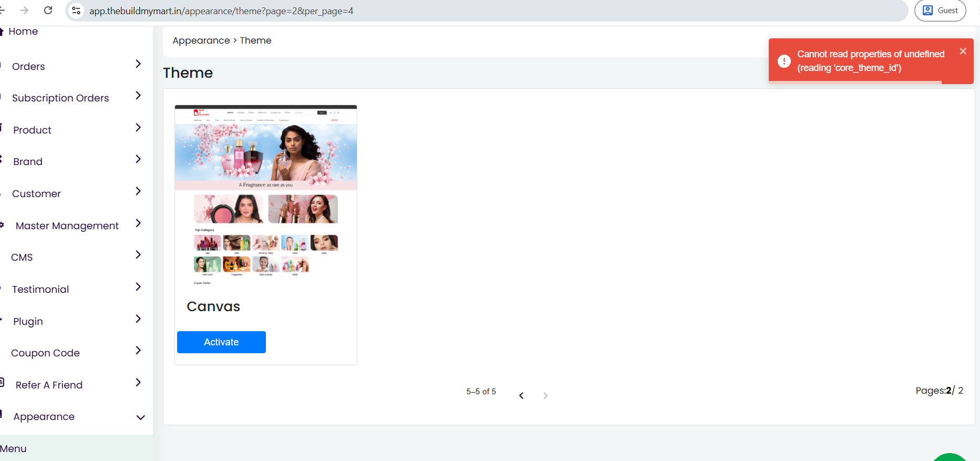This screenshot has width=980, height=461.
Task: Expand the Plugin chevron
Action: (x=138, y=319)
